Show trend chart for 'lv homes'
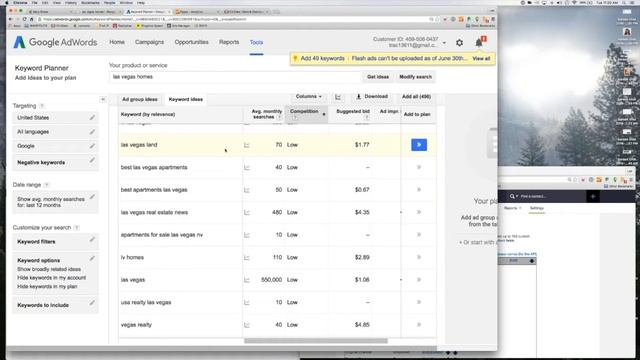The height and width of the screenshot is (360, 640). pyautogui.click(x=247, y=258)
